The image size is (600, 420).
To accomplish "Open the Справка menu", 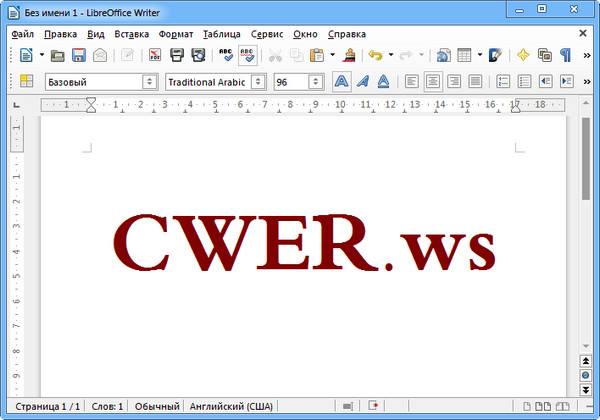I will pos(347,34).
